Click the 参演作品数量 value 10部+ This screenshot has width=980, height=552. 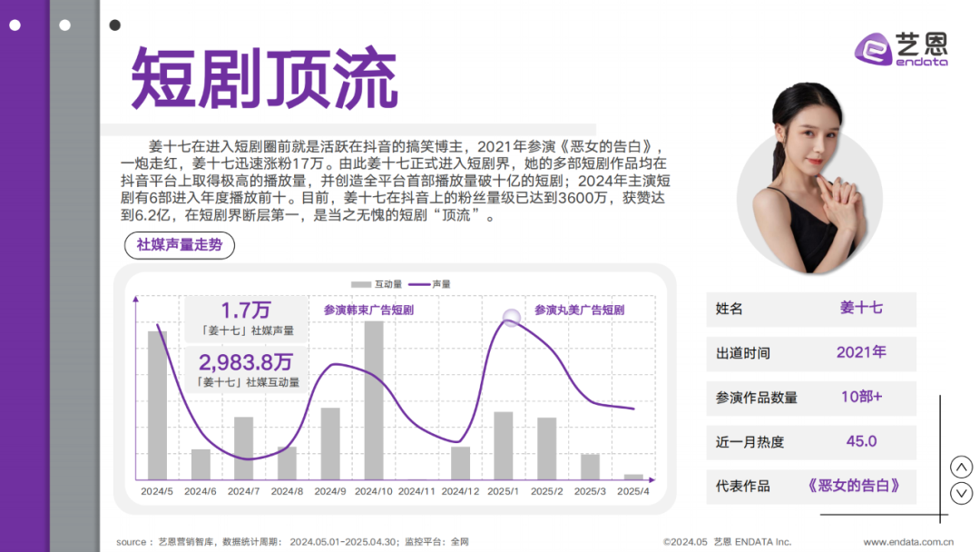pos(861,397)
